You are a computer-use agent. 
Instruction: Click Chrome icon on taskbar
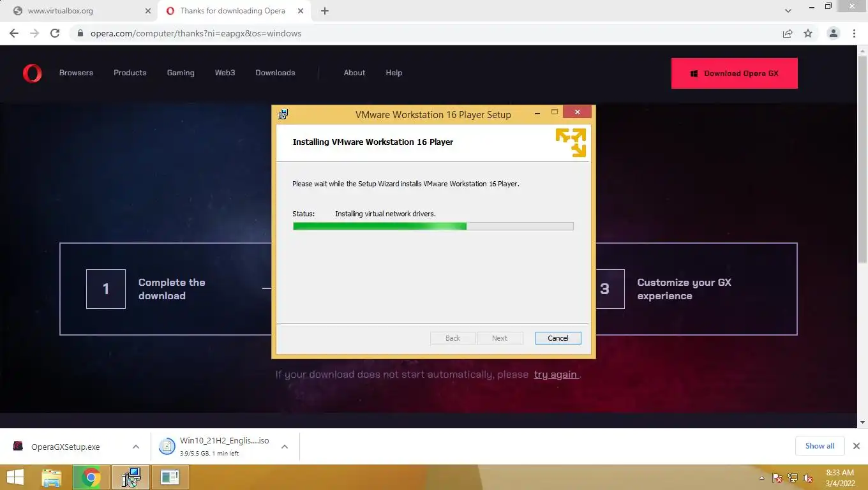pos(91,477)
